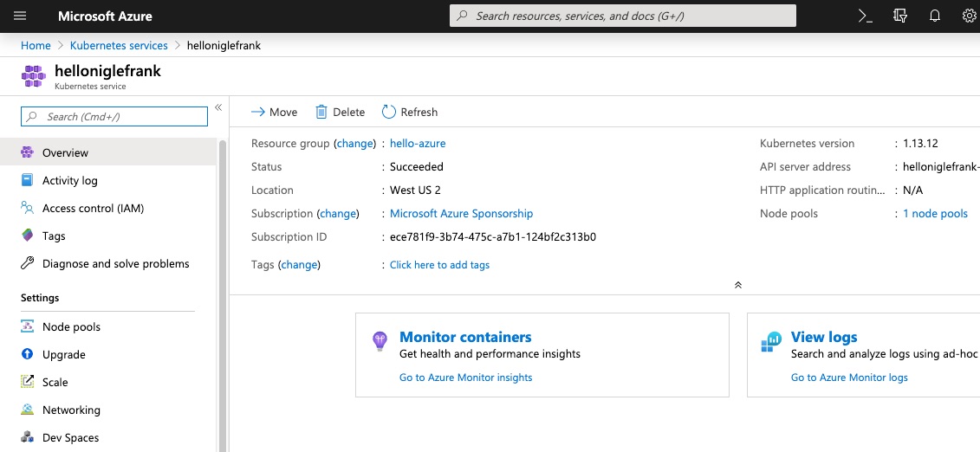Go to Azure Monitor insights
This screenshot has height=452, width=980.
pos(465,377)
